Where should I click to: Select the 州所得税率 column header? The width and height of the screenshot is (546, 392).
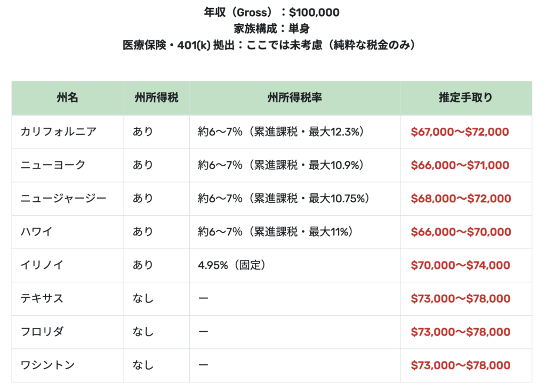click(x=294, y=98)
